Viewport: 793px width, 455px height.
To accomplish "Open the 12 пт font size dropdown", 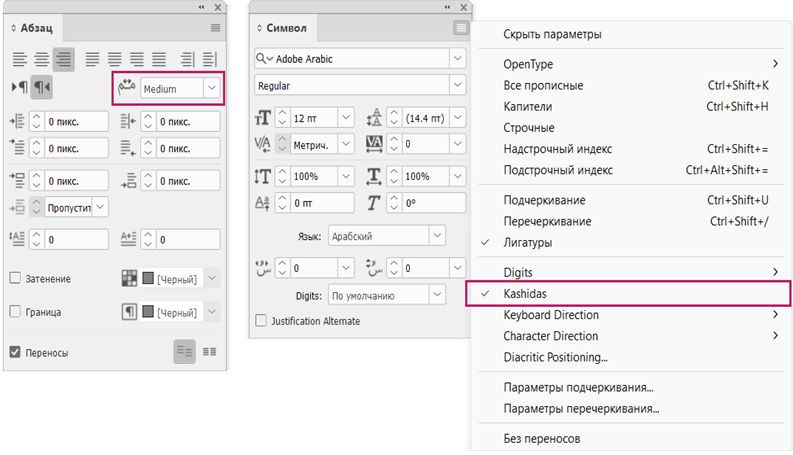I will pos(346,118).
